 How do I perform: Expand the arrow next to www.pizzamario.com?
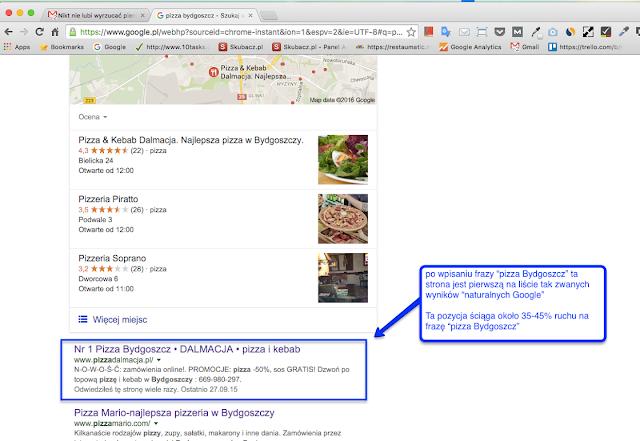pos(156,423)
